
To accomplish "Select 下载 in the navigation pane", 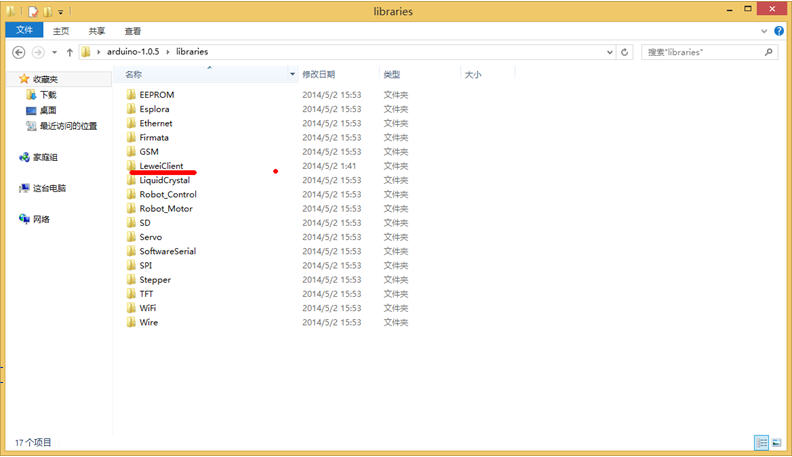I will pos(48,95).
